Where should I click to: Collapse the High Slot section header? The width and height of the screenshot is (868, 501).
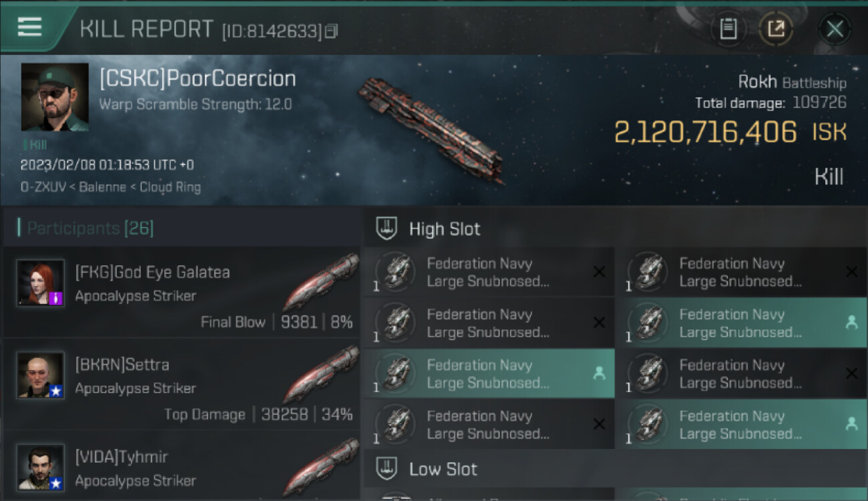444,229
